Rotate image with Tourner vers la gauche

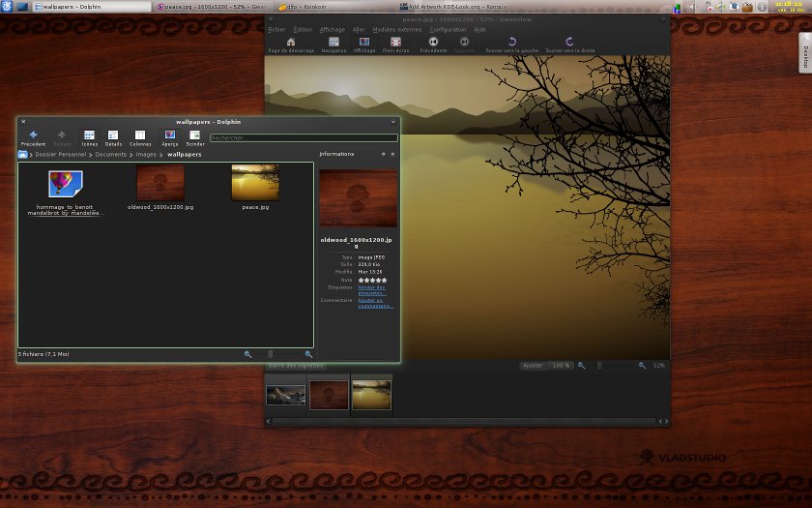pyautogui.click(x=511, y=45)
